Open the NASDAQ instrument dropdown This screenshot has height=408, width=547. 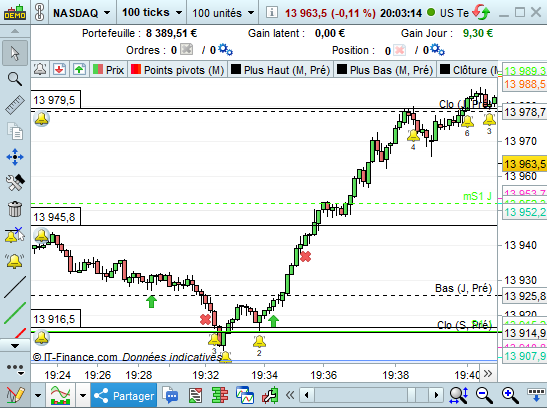click(x=82, y=13)
